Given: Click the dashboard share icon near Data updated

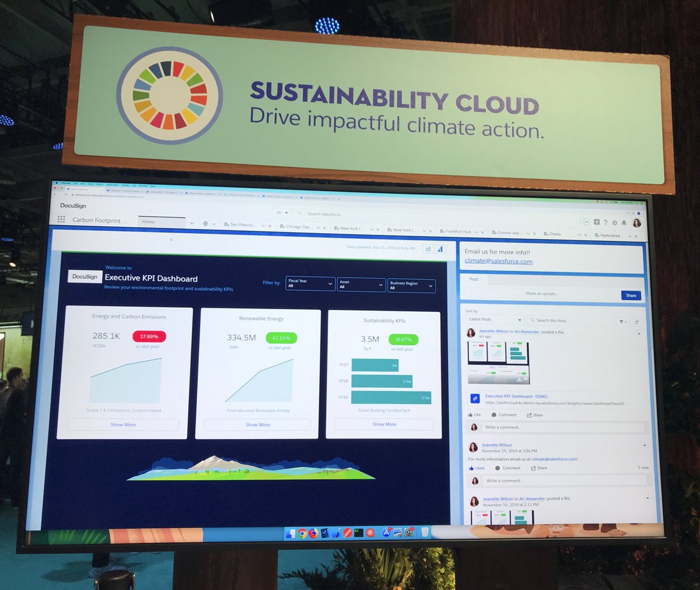Looking at the screenshot, I should click(428, 249).
